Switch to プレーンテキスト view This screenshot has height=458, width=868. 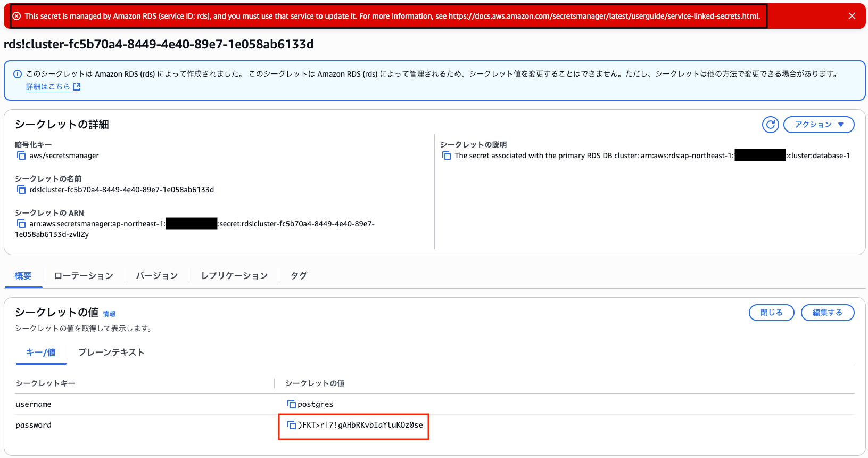coord(111,353)
